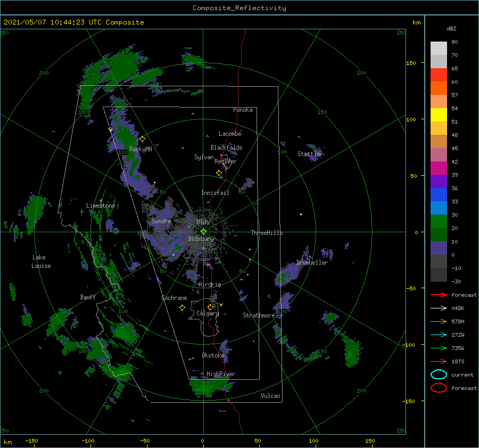The height and width of the screenshot is (448, 479).
Task: Click the RedDeer city label
Action: (226, 161)
